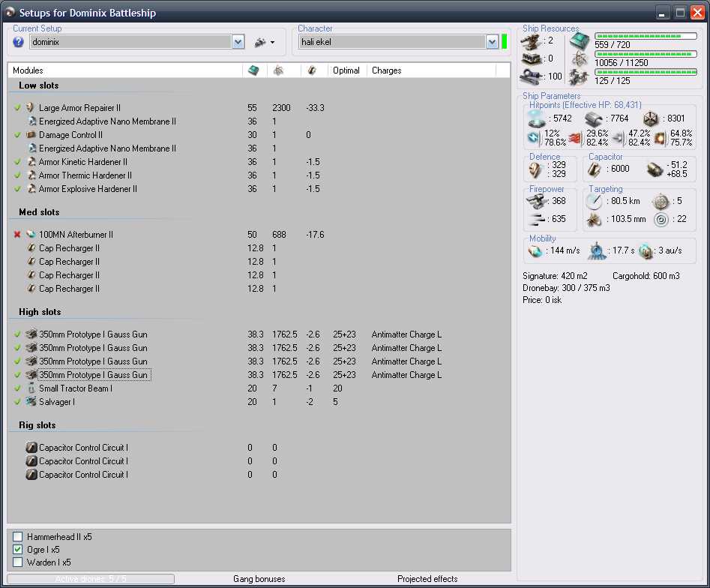Click the Damage Control II module icon

point(31,134)
